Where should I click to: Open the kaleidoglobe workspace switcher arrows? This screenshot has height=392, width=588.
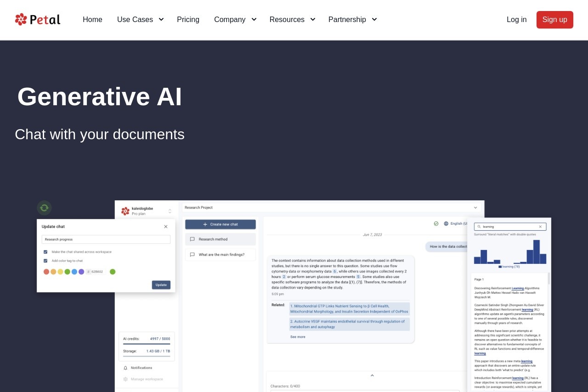[170, 211]
